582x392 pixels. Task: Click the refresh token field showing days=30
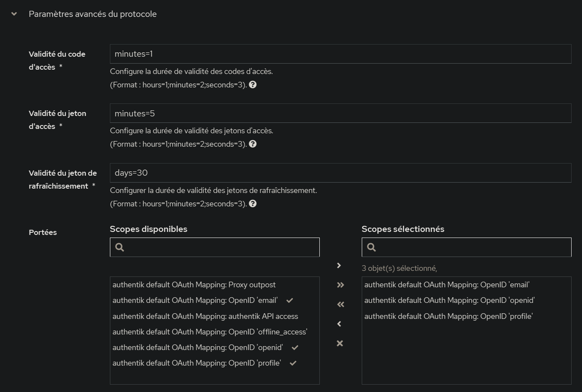coord(340,173)
